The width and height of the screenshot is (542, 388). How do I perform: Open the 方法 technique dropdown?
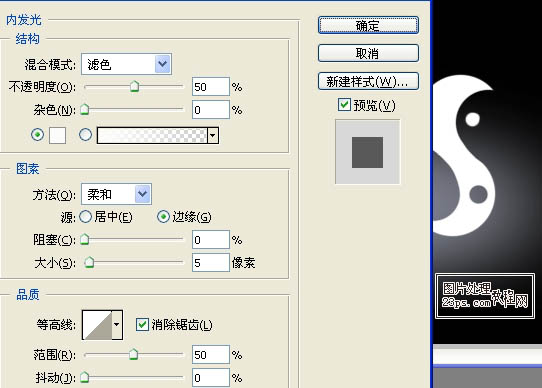point(116,194)
